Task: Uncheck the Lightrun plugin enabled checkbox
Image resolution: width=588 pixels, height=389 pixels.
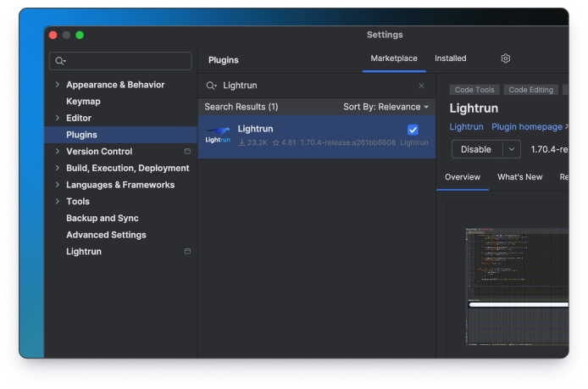Action: [413, 130]
